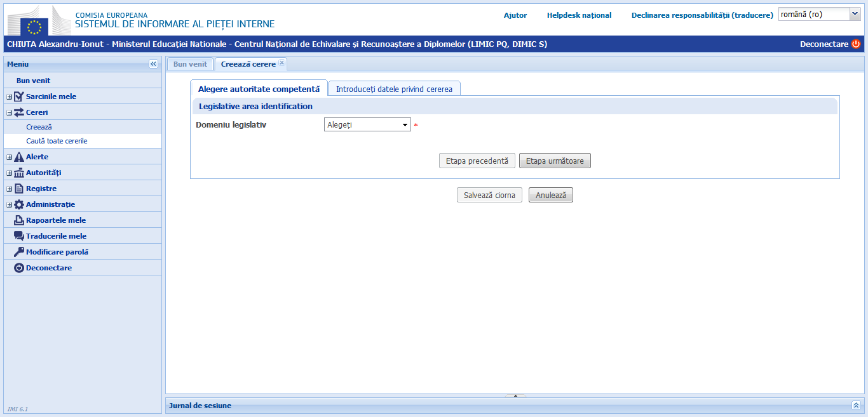Collapse the Meniu sidebar panel
Viewport: 868px width, 417px height.
153,64
